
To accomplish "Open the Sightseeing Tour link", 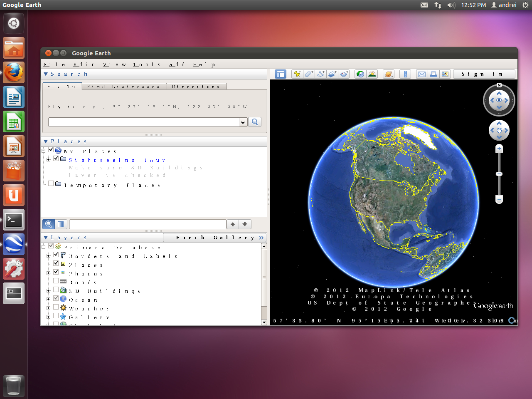I will coord(117,160).
